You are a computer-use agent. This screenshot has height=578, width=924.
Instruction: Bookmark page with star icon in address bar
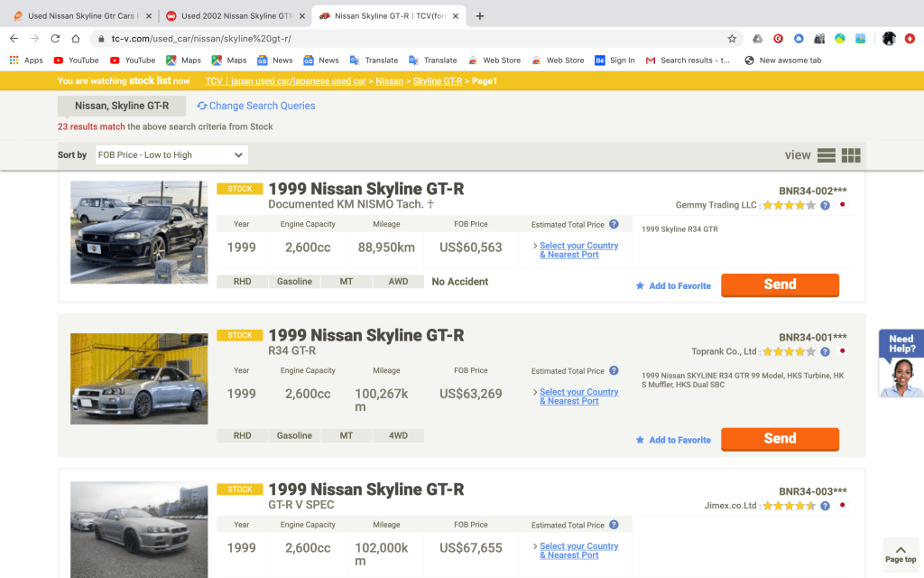coord(732,39)
